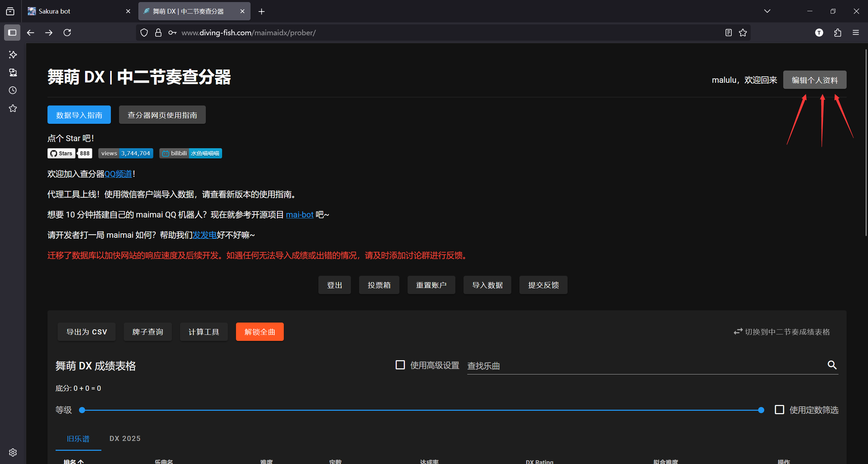Open the browser sidebar history clock icon
The height and width of the screenshot is (464, 868).
tap(13, 90)
